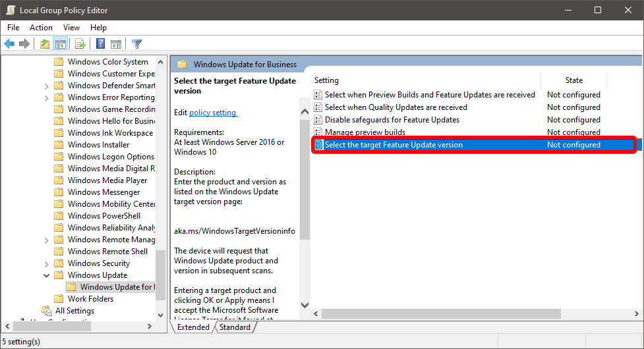
Task: Click the State column header
Action: [573, 80]
